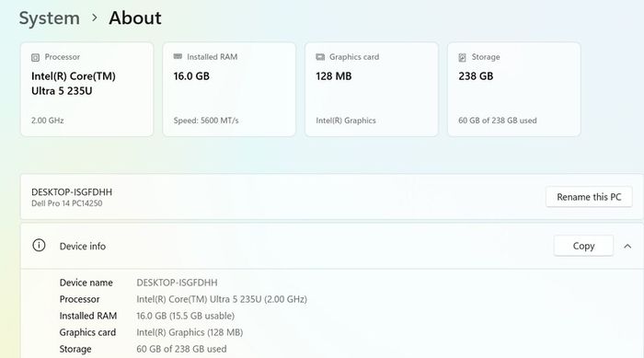This screenshot has height=358, width=644.
Task: Click the 238 GB storage value
Action: click(x=476, y=76)
